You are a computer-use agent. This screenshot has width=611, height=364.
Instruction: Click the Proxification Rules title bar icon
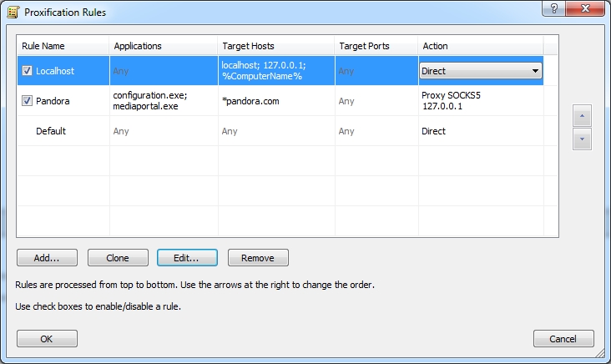click(13, 13)
